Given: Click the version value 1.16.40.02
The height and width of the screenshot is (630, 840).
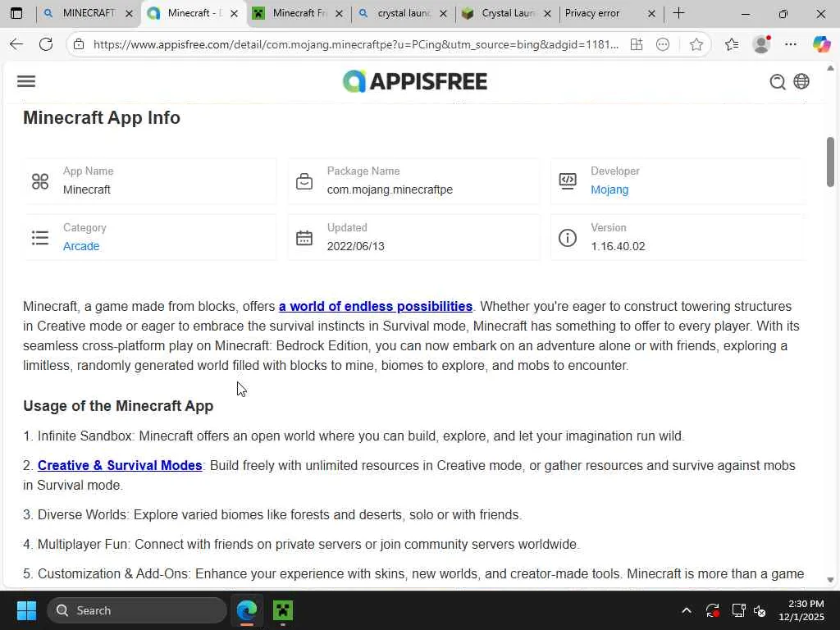Looking at the screenshot, I should [618, 246].
